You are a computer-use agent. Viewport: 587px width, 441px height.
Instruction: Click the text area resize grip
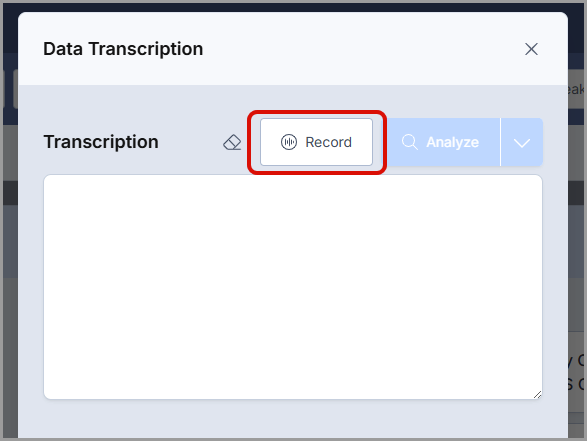tap(537, 394)
